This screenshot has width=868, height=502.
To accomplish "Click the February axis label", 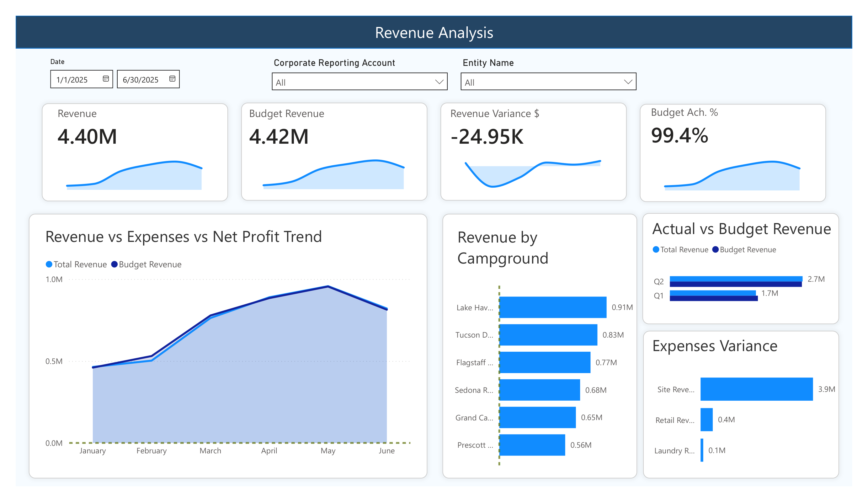I will (152, 451).
